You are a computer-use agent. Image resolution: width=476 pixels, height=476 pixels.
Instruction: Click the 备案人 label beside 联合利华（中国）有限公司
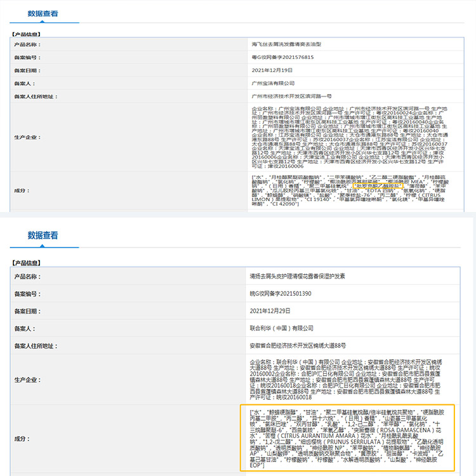click(24, 329)
